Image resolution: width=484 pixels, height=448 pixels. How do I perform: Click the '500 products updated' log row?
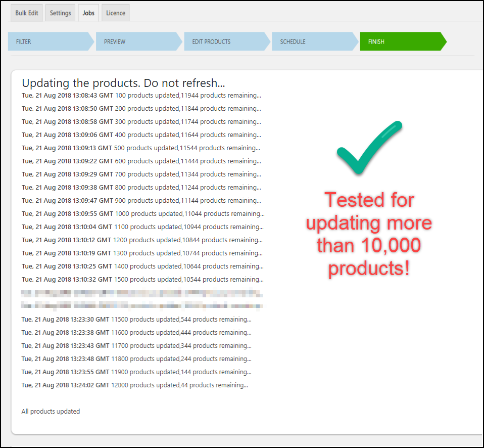click(141, 148)
